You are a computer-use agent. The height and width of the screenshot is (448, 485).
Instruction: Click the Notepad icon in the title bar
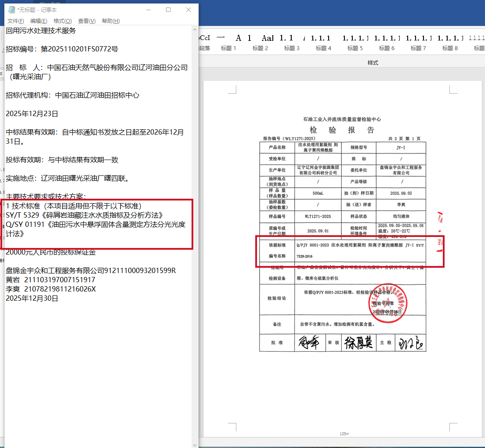tap(11, 10)
